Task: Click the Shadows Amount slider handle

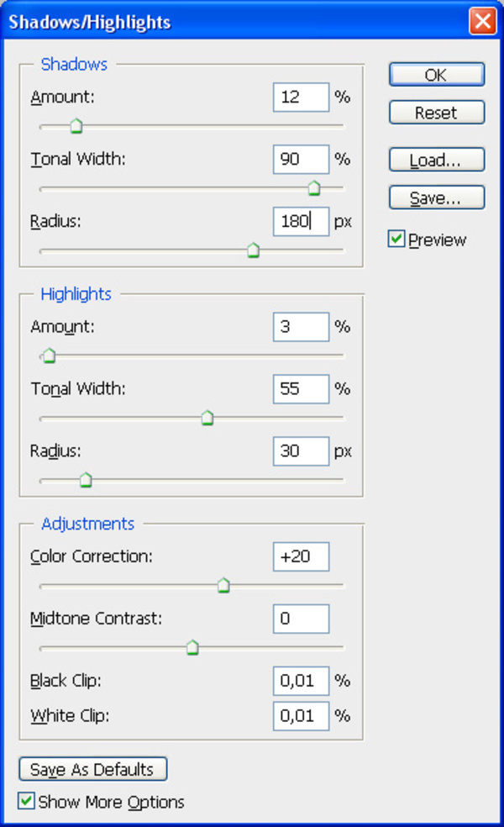Action: (76, 125)
